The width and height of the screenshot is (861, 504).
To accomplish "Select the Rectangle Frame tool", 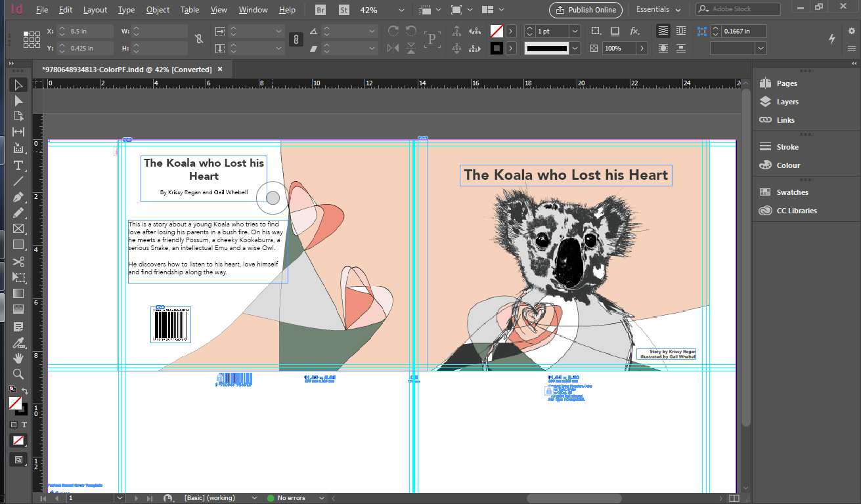I will (x=18, y=229).
